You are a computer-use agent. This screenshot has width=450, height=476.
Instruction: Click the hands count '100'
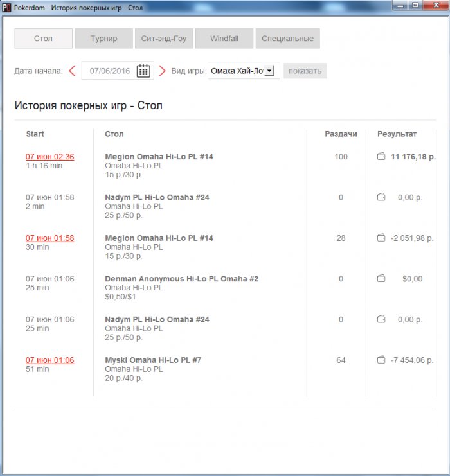[x=341, y=157]
